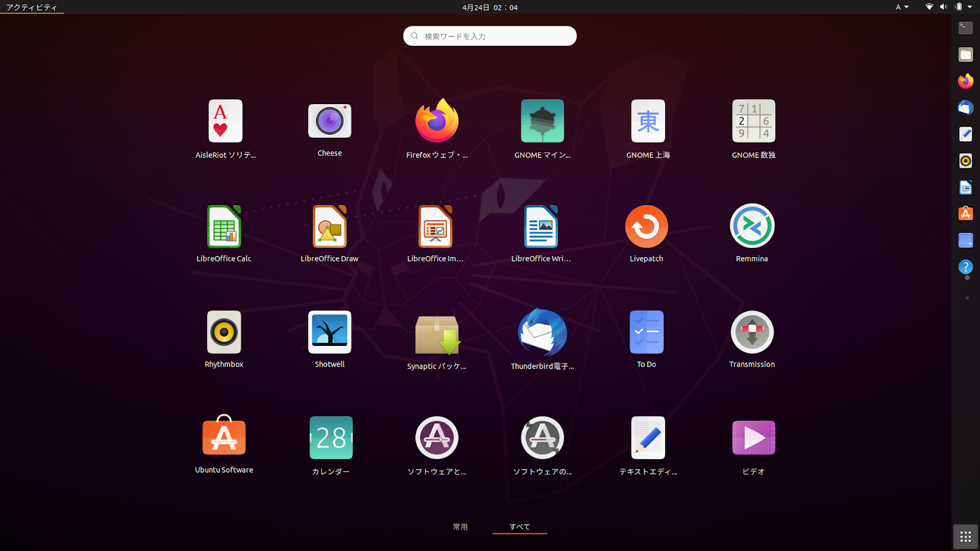Open Rhythmbox from the app grid
This screenshot has height=551, width=980.
(x=224, y=332)
